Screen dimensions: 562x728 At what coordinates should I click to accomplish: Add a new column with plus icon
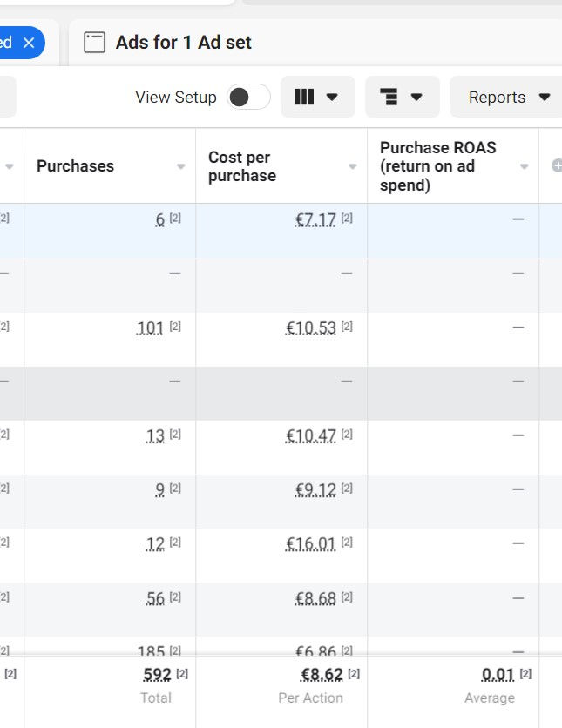[x=557, y=166]
